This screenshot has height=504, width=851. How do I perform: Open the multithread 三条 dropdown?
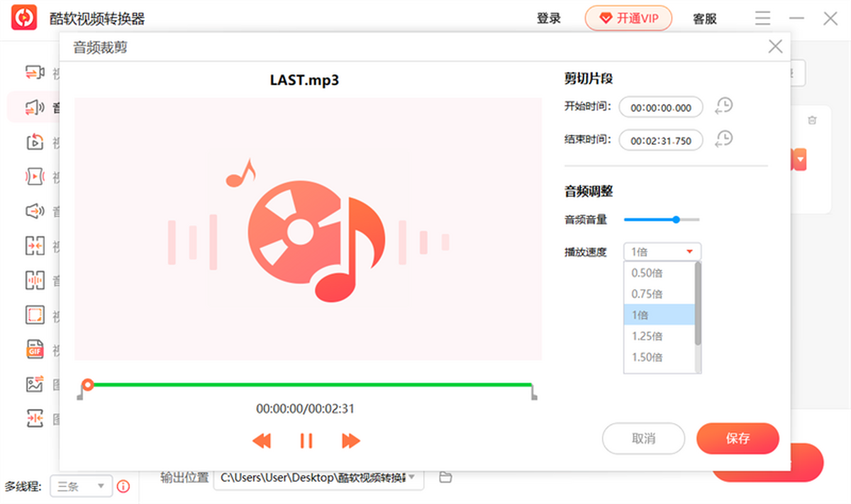(x=81, y=486)
